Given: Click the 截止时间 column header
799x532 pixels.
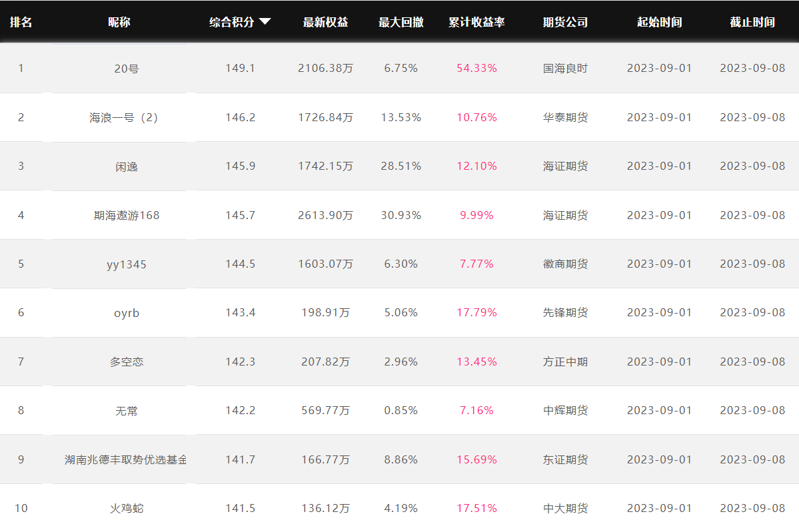Looking at the screenshot, I should (x=752, y=22).
